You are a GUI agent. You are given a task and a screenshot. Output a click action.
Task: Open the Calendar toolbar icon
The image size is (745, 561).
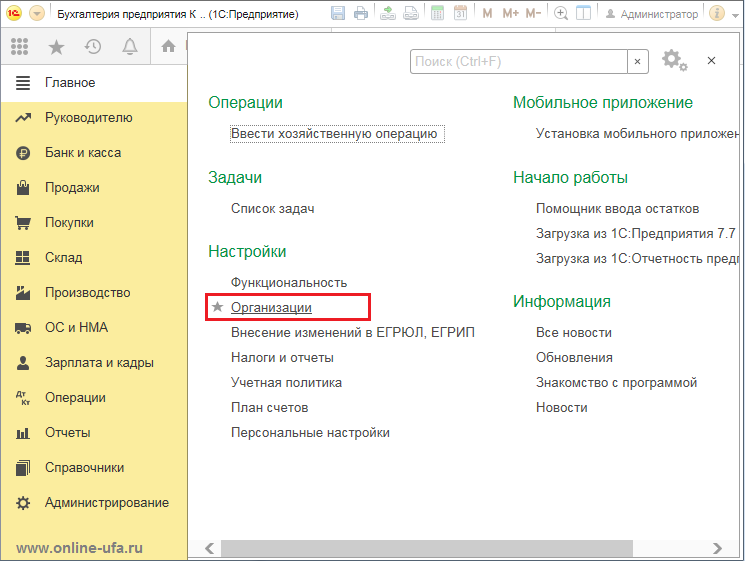pyautogui.click(x=460, y=13)
